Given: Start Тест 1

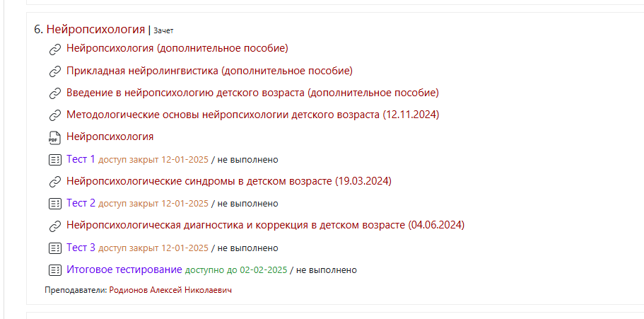Looking at the screenshot, I should point(81,159).
